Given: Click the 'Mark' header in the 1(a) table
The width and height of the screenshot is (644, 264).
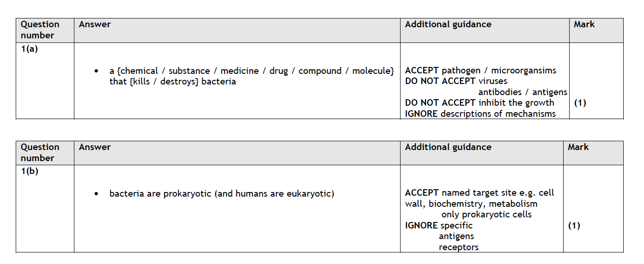Looking at the screenshot, I should click(x=584, y=24).
